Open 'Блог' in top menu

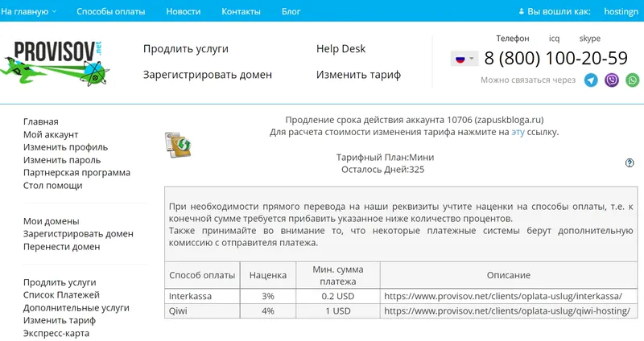tap(291, 11)
